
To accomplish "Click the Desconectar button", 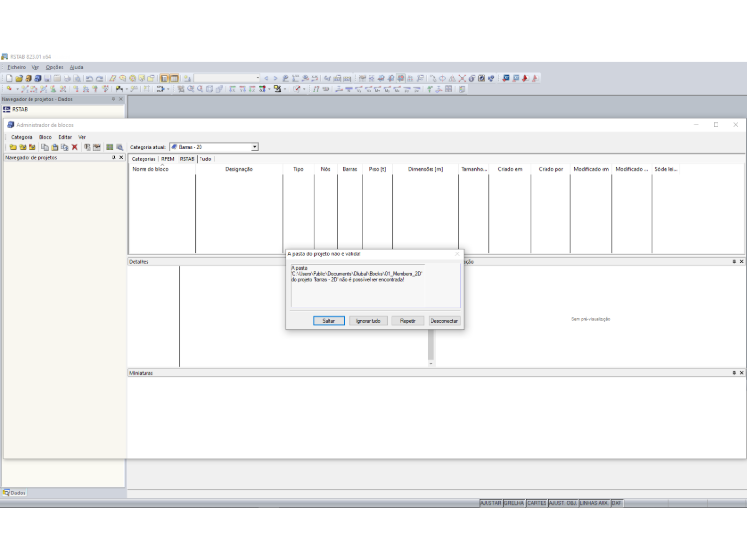I will (444, 321).
